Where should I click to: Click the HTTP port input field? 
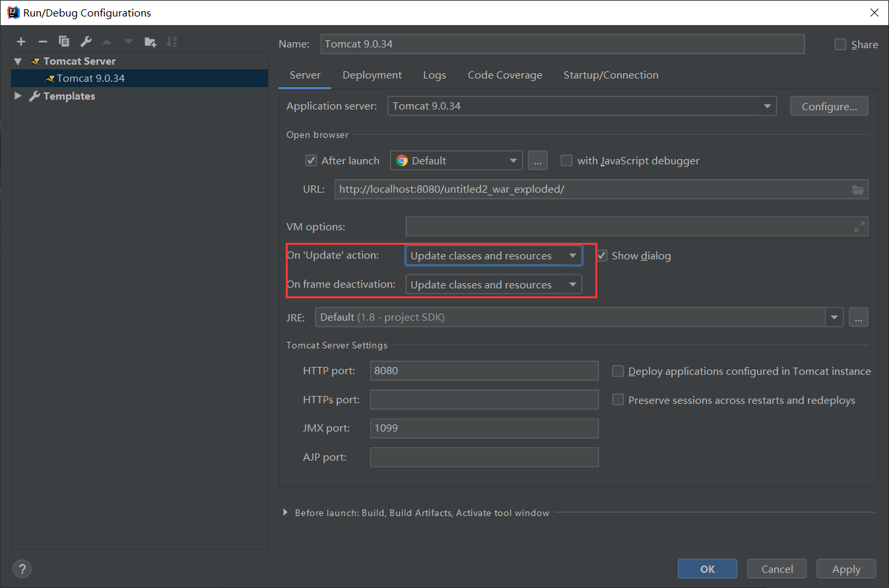(484, 371)
